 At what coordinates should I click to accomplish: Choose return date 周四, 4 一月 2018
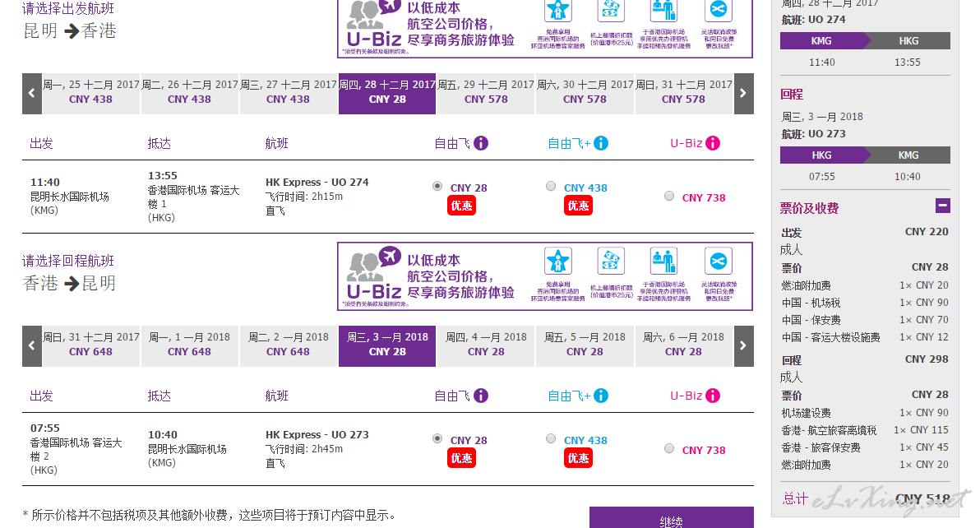pos(486,345)
